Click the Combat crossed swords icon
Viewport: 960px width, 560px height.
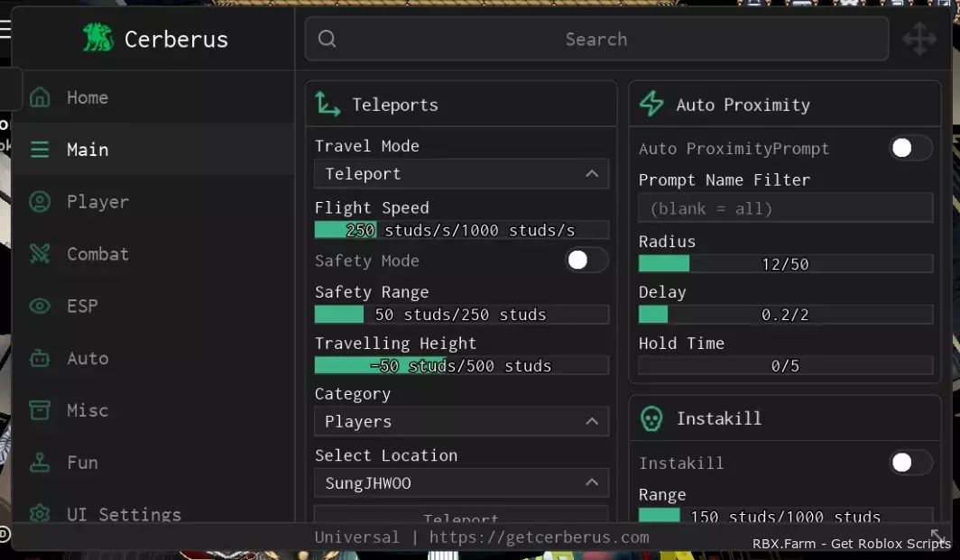40,253
